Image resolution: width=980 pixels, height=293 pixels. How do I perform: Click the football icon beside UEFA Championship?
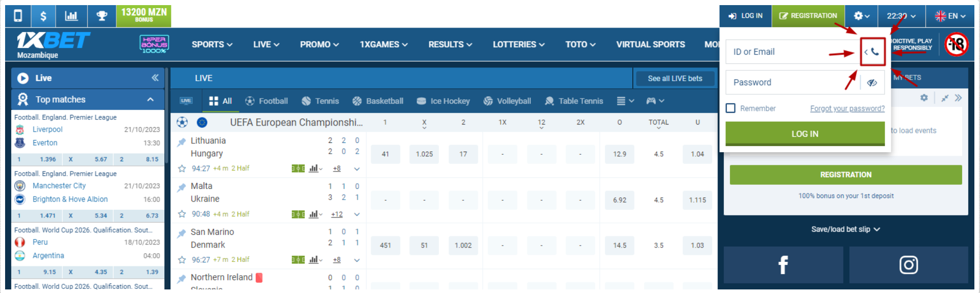(182, 122)
